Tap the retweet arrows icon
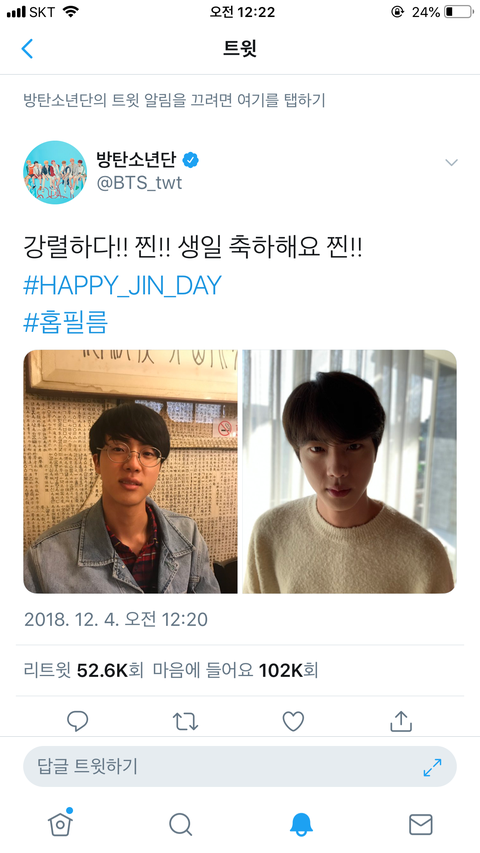This screenshot has width=480, height=853. point(185,721)
